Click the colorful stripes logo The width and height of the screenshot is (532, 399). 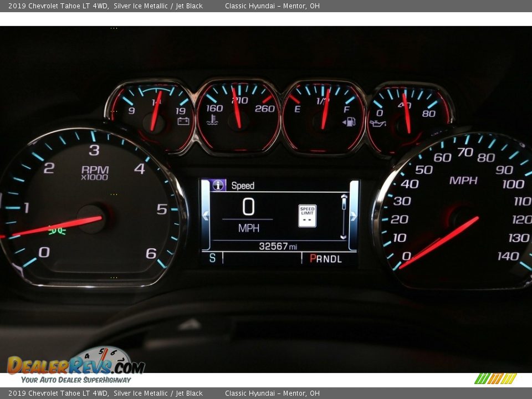tap(495, 378)
